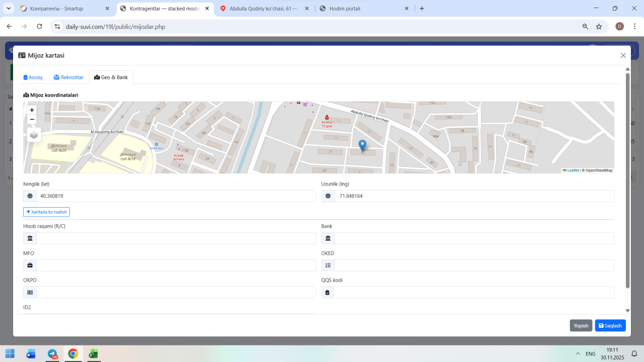Open Excel from the taskbar

click(x=93, y=354)
